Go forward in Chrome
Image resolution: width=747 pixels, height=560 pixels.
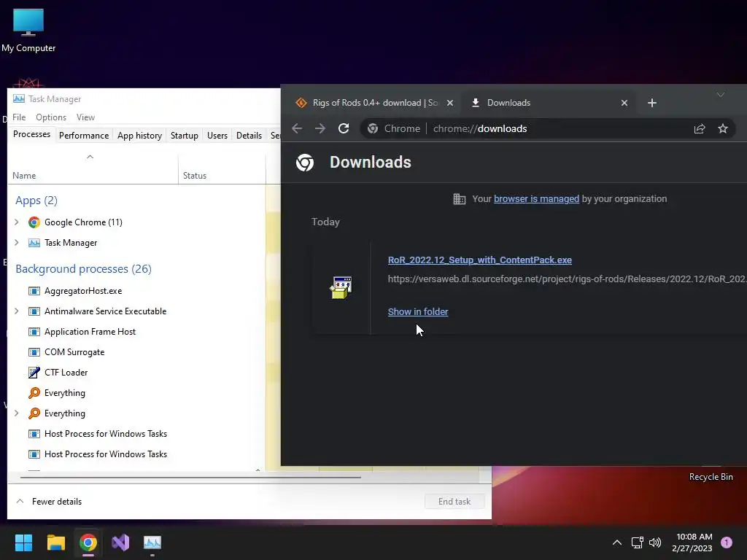click(x=320, y=128)
